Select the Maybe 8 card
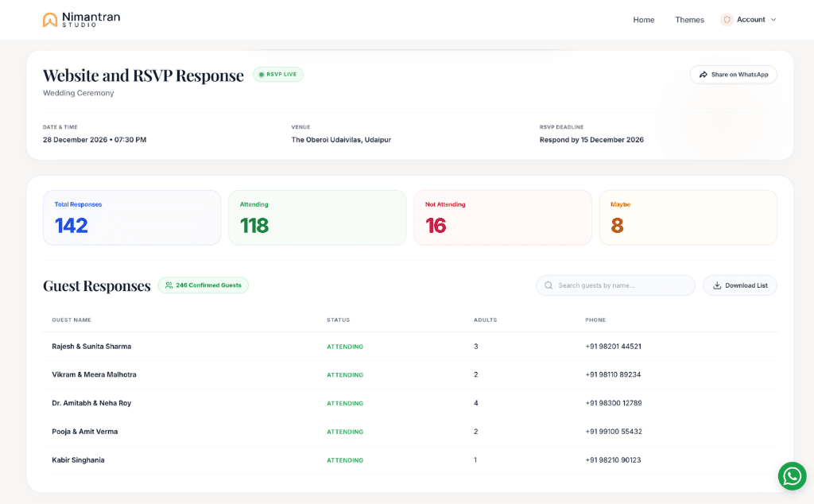Screen dimensions: 814x504 688,218
